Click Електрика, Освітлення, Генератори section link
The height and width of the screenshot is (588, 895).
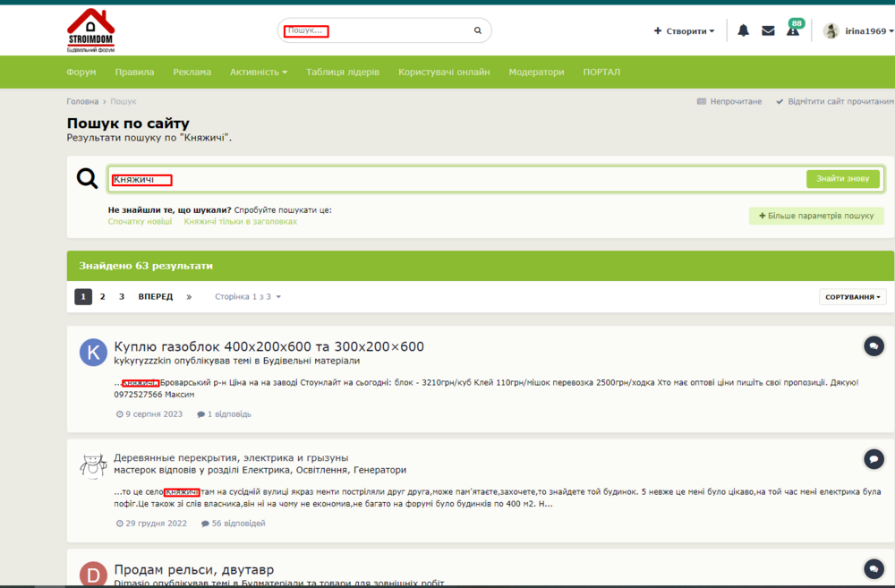tap(324, 470)
